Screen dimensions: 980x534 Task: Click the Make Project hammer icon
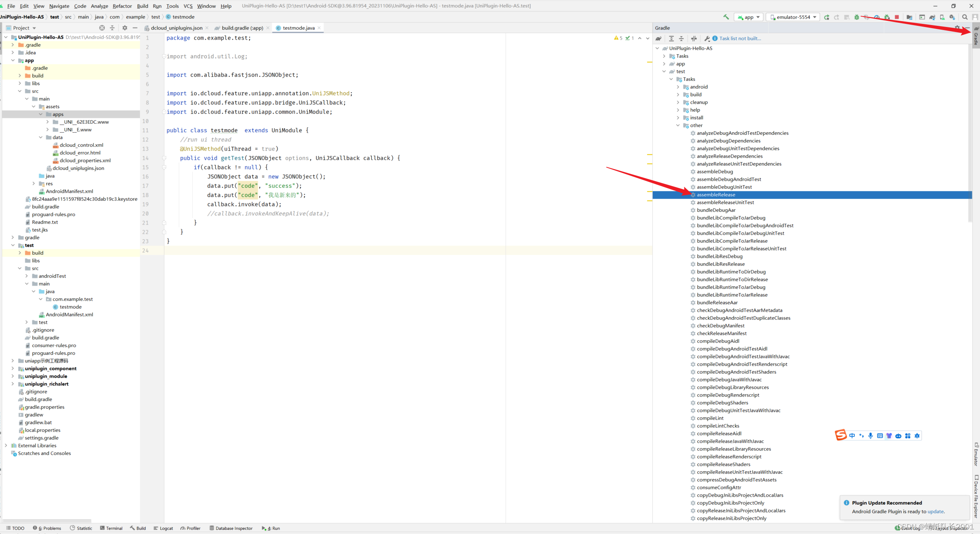(x=726, y=17)
